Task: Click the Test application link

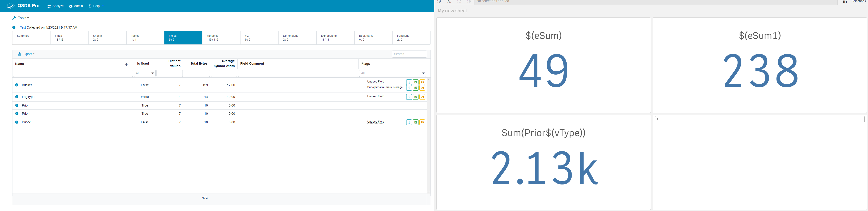Action: coord(23,28)
